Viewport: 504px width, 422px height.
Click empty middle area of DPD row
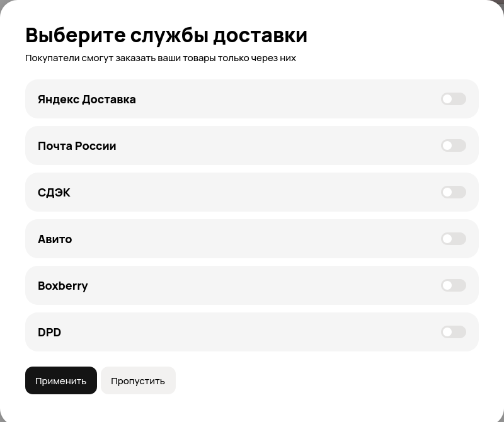[252, 332]
